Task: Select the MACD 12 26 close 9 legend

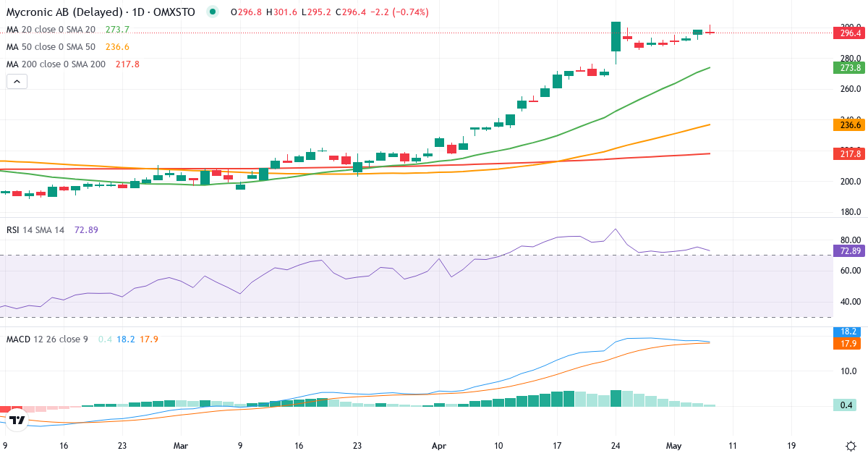Action: click(x=48, y=339)
